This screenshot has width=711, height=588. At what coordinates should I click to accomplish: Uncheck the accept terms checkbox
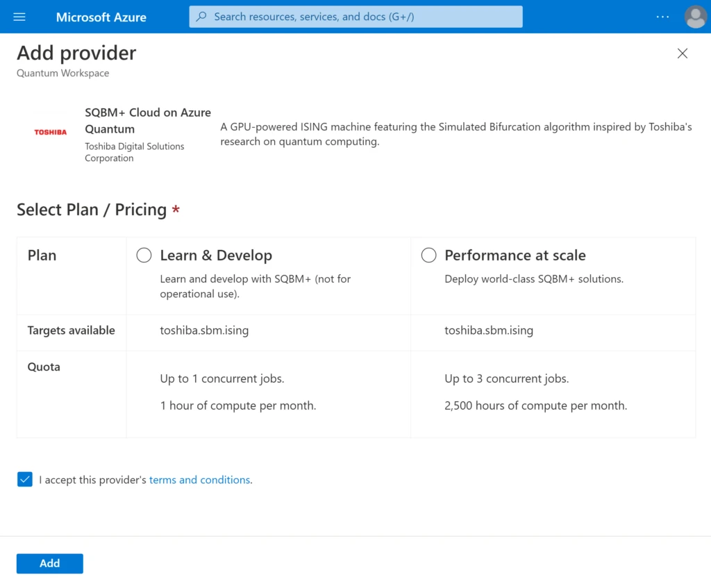point(25,479)
